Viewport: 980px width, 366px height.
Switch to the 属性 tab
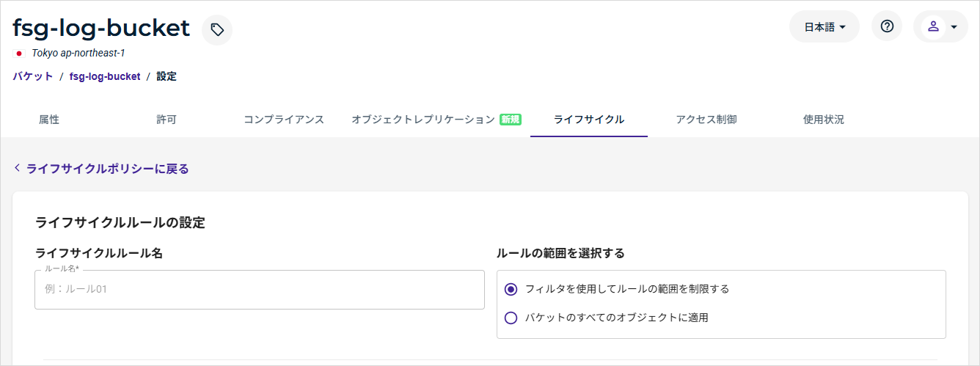pyautogui.click(x=49, y=120)
